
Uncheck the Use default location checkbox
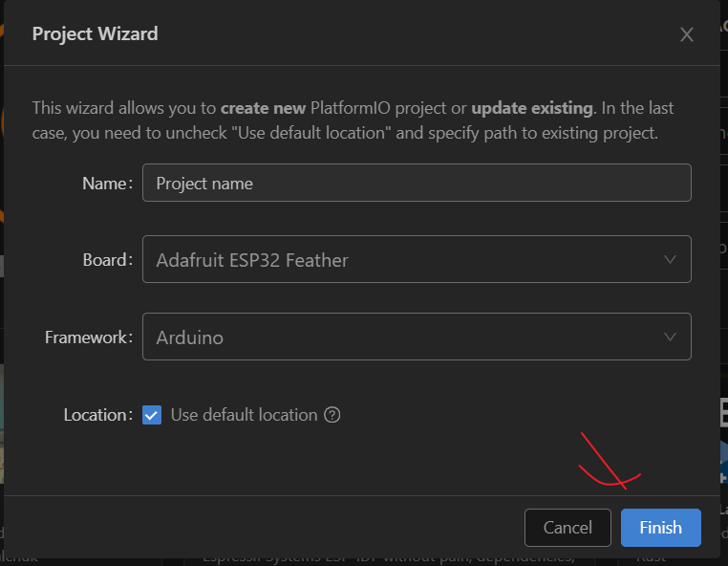152,415
